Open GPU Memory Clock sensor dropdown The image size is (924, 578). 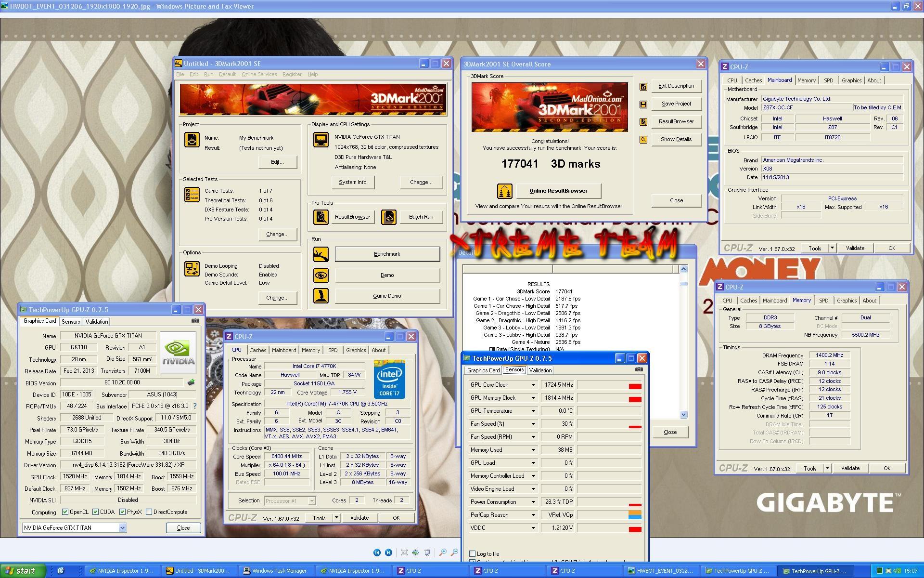(533, 398)
